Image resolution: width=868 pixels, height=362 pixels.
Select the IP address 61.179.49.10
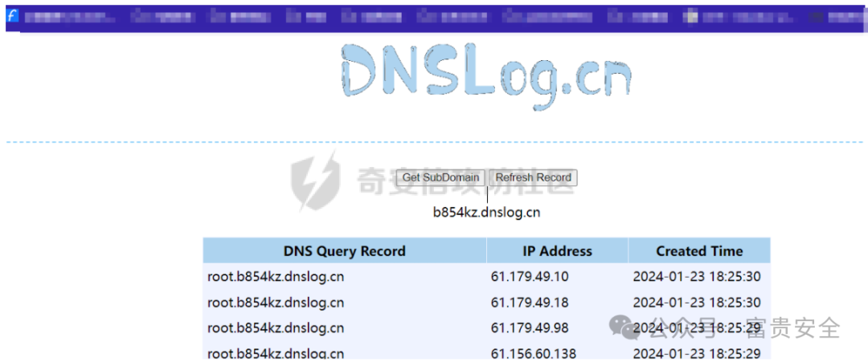tap(529, 276)
